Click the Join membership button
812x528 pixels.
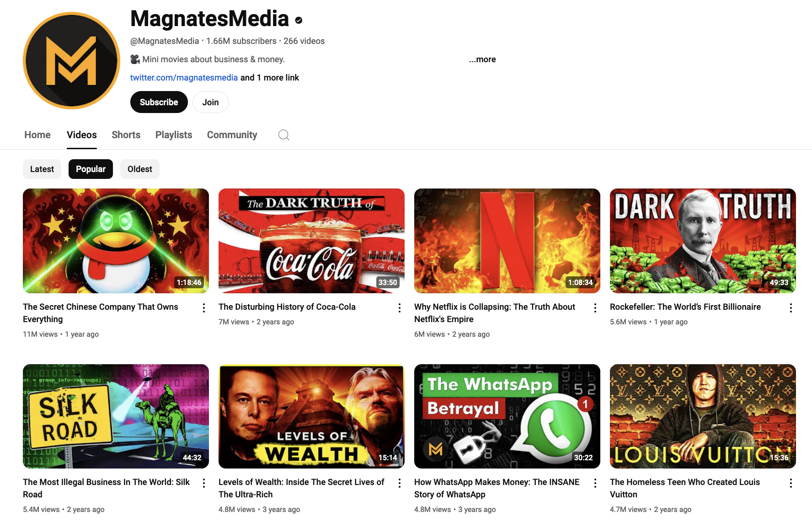pyautogui.click(x=210, y=102)
